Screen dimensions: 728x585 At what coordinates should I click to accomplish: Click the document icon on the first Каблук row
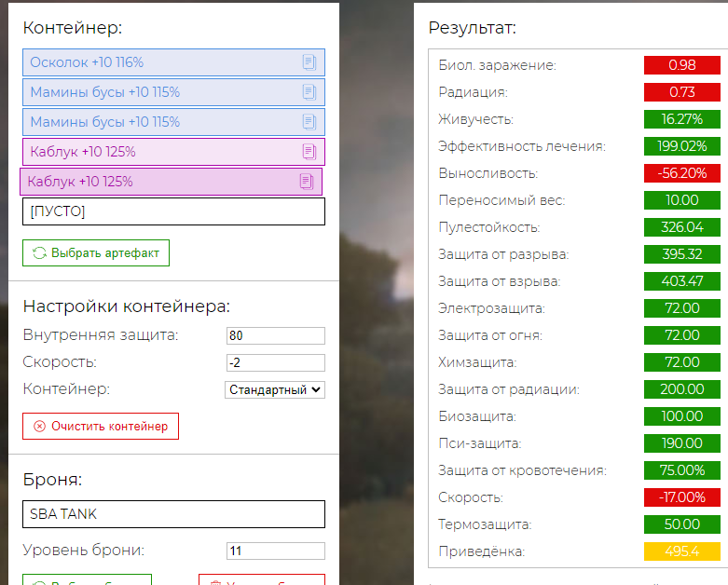[x=310, y=152]
